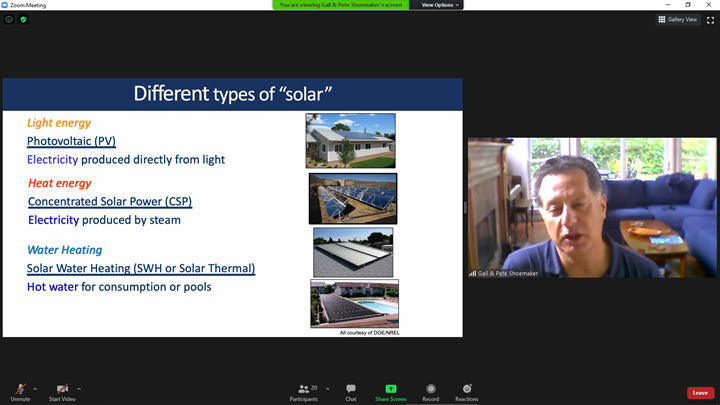
Task: Click the green screen viewing banner
Action: pos(340,5)
